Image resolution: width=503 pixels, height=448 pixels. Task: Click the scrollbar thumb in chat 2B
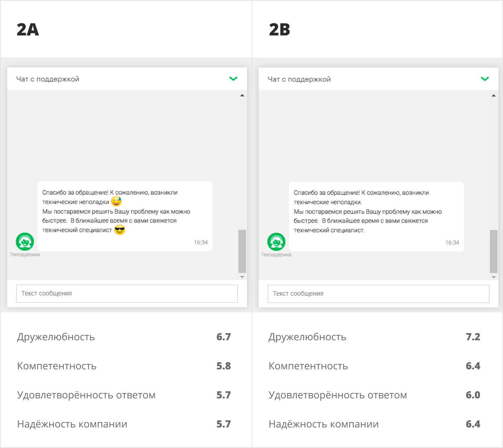coord(494,251)
